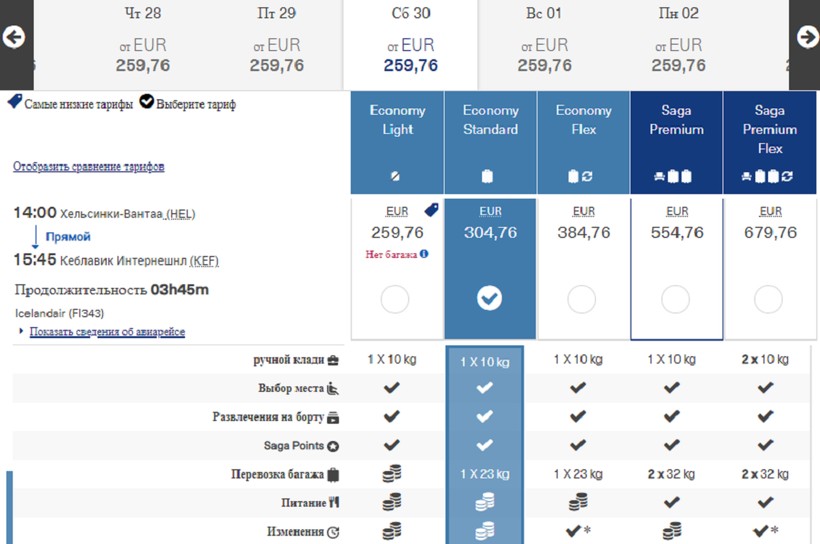Expand flight details with Показать сведения arrow
Screen dimensions: 820x544
click(x=22, y=332)
